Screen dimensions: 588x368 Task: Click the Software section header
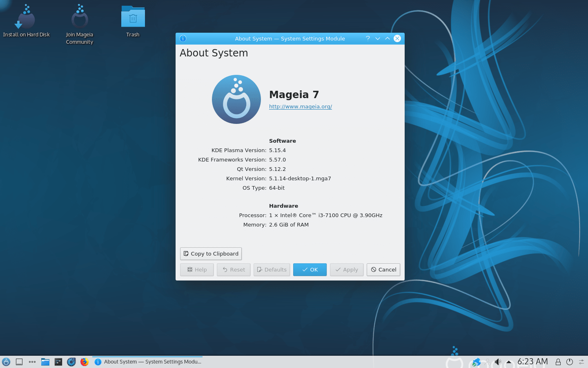[x=283, y=141]
